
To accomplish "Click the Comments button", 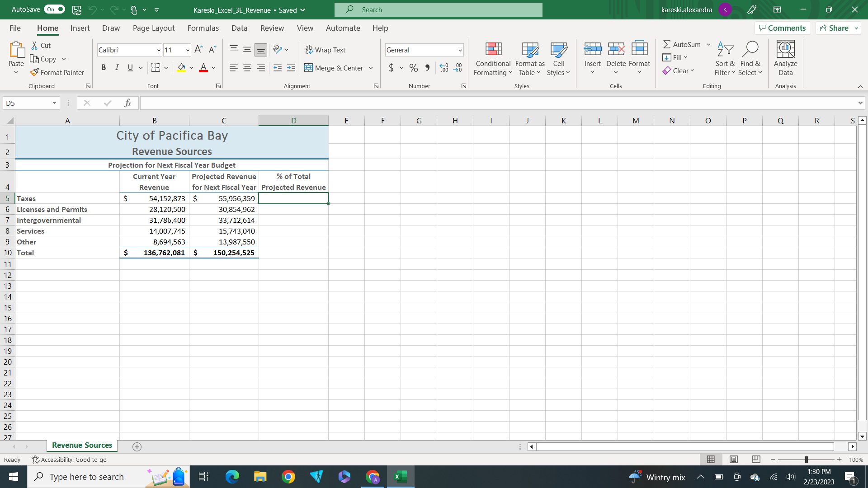I will 782,28.
